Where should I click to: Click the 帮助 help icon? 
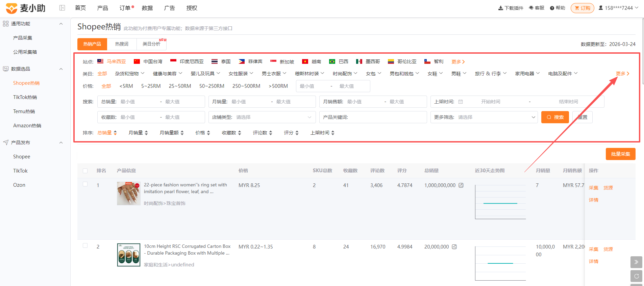tap(552, 8)
